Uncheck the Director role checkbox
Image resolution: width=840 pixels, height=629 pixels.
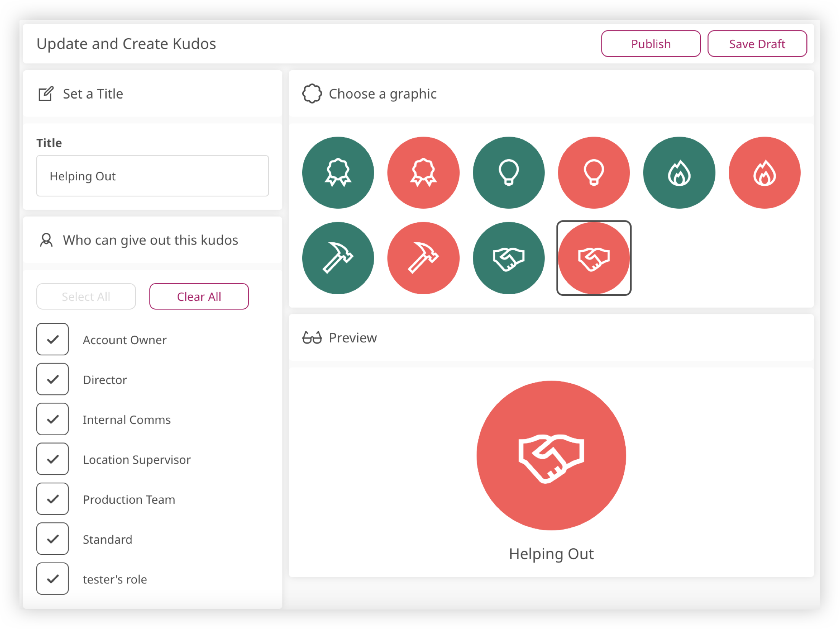click(53, 379)
